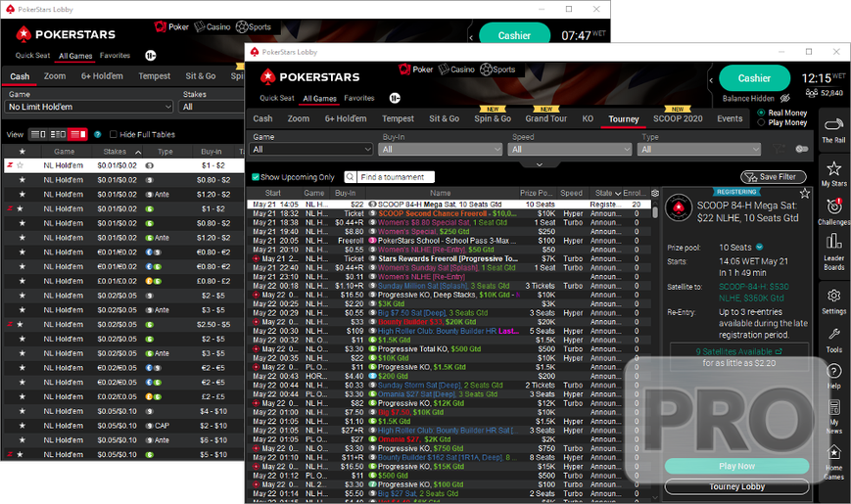Click the Find a tournament search field
The height and width of the screenshot is (504, 851).
click(x=395, y=177)
